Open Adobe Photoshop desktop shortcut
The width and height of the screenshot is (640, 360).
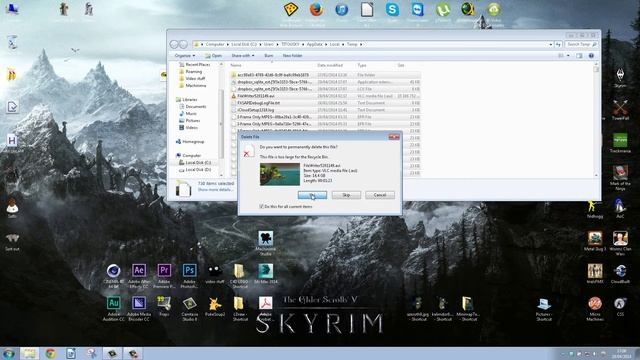click(189, 271)
